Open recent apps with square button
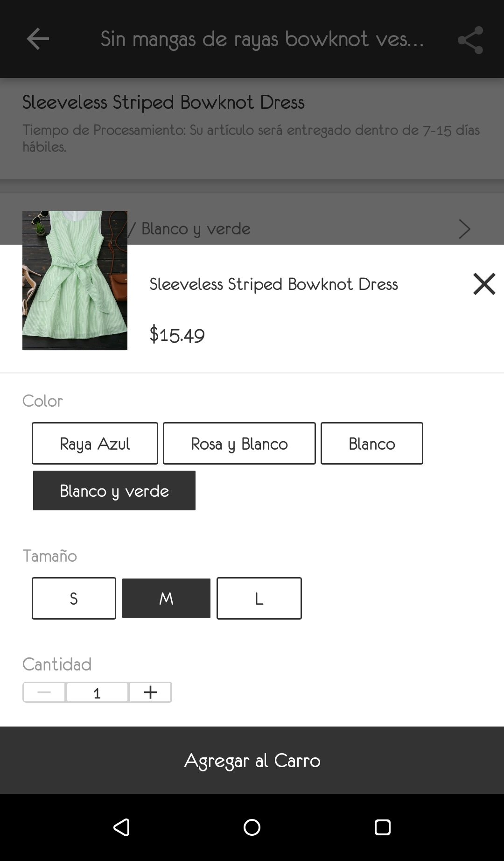The height and width of the screenshot is (861, 504). point(382,827)
